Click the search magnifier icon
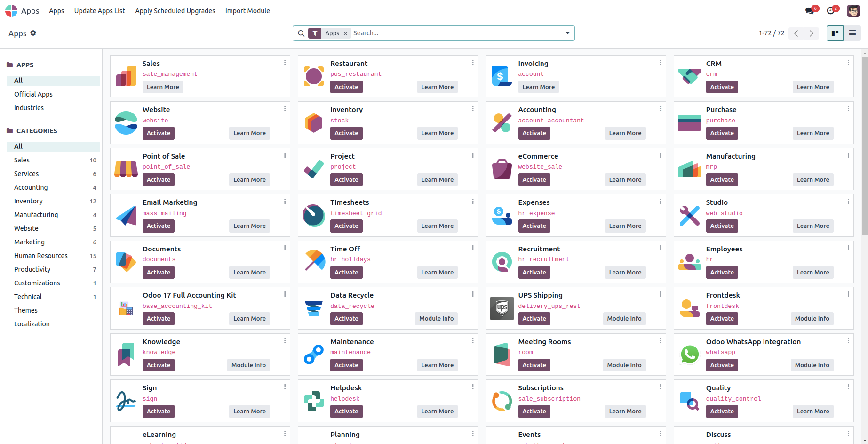Viewport: 868px width, 444px height. [x=301, y=33]
